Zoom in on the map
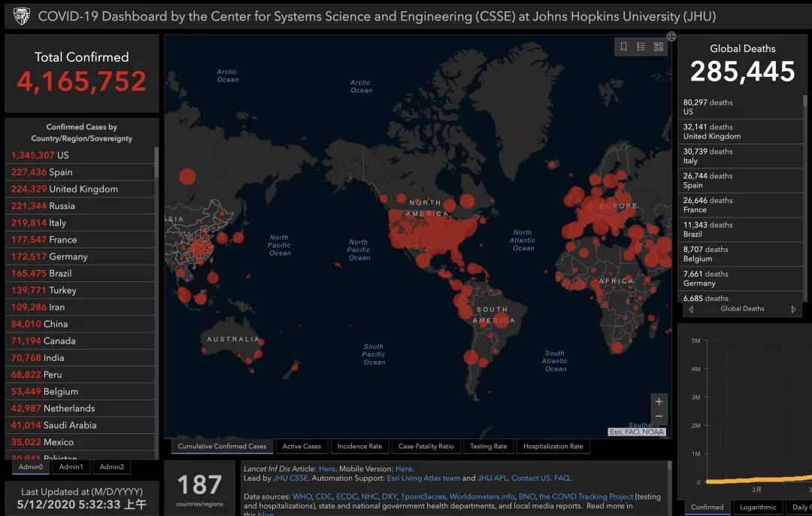The image size is (812, 516). [659, 402]
